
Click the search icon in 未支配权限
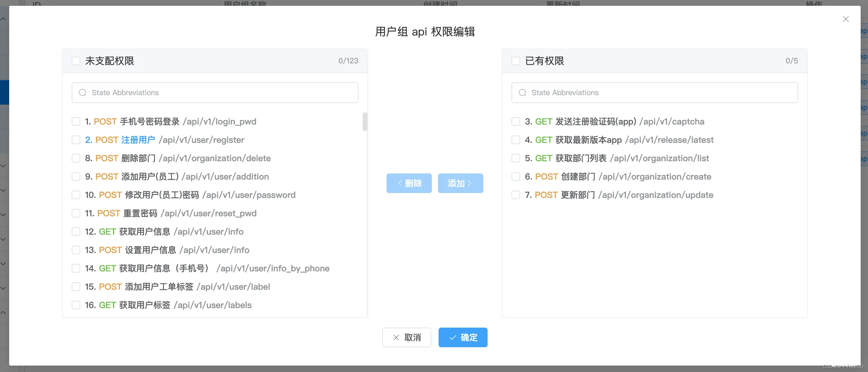pyautogui.click(x=84, y=92)
